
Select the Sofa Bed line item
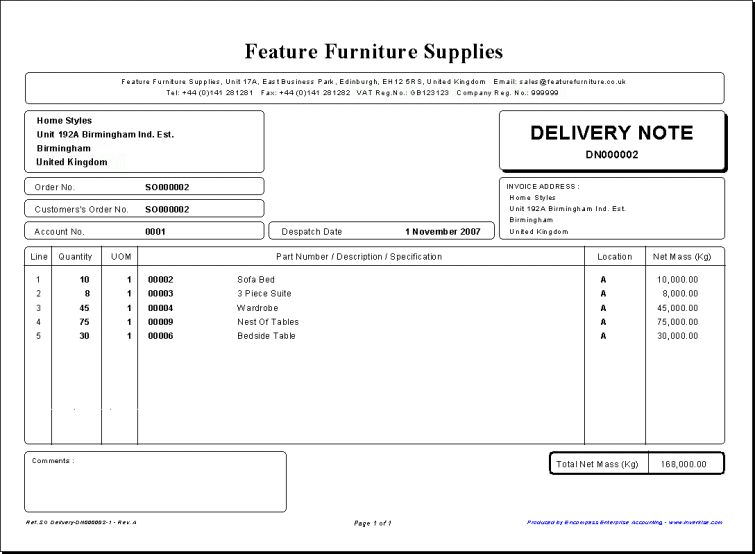(x=255, y=279)
